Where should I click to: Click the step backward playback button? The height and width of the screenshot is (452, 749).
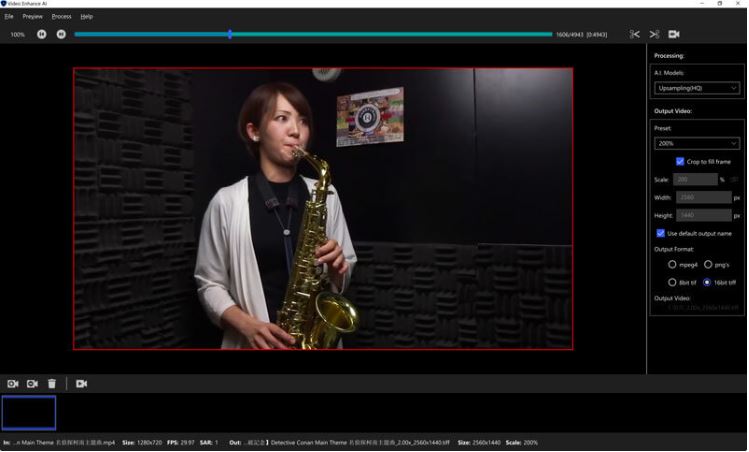pos(42,34)
